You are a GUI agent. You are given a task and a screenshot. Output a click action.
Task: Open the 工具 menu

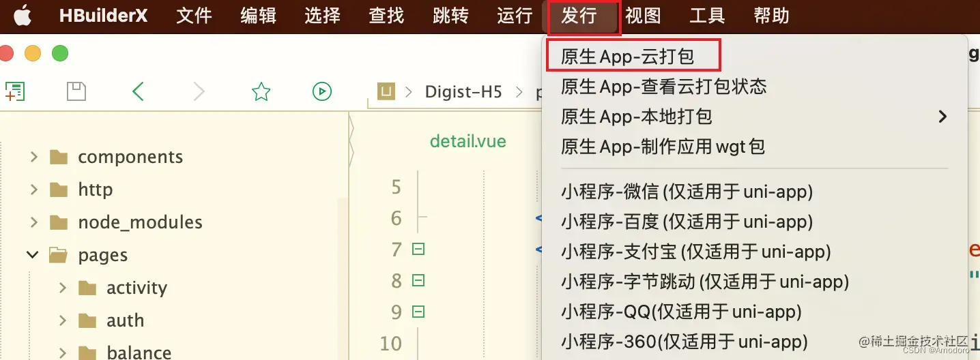707,16
